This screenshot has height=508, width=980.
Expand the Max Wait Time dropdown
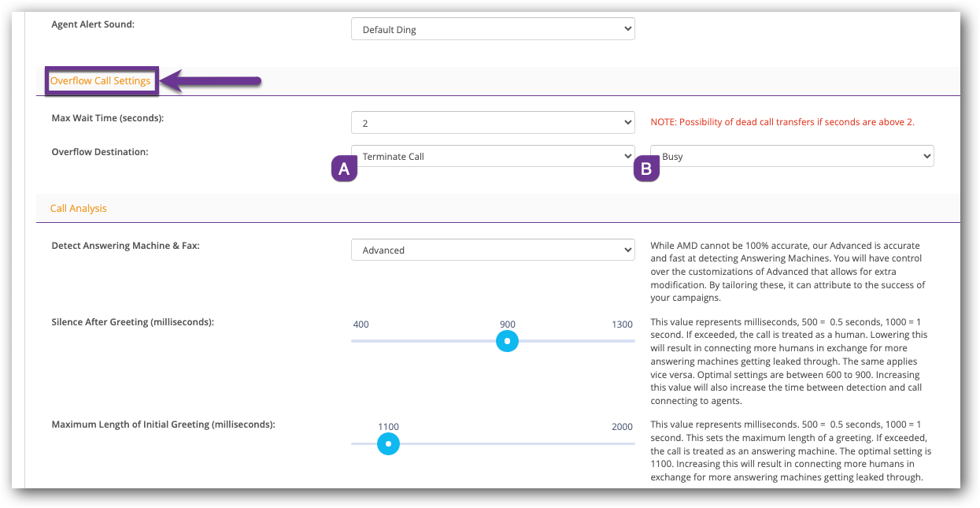point(492,123)
